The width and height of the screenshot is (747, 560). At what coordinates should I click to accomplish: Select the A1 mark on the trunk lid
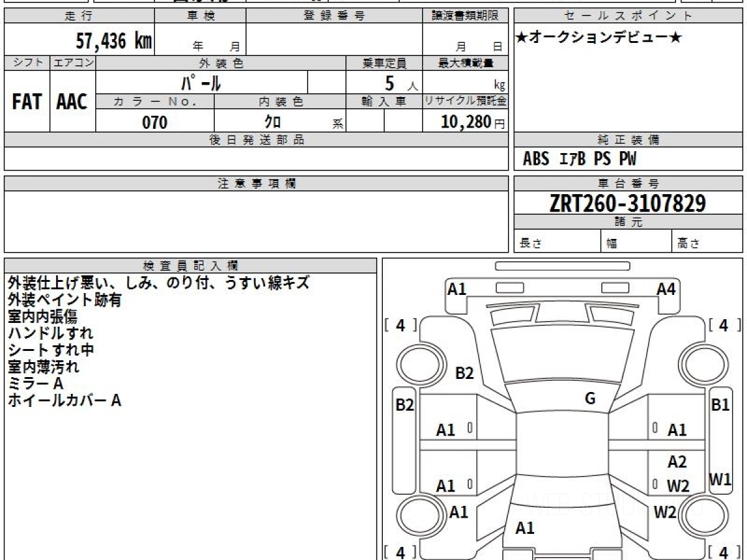coord(525,528)
